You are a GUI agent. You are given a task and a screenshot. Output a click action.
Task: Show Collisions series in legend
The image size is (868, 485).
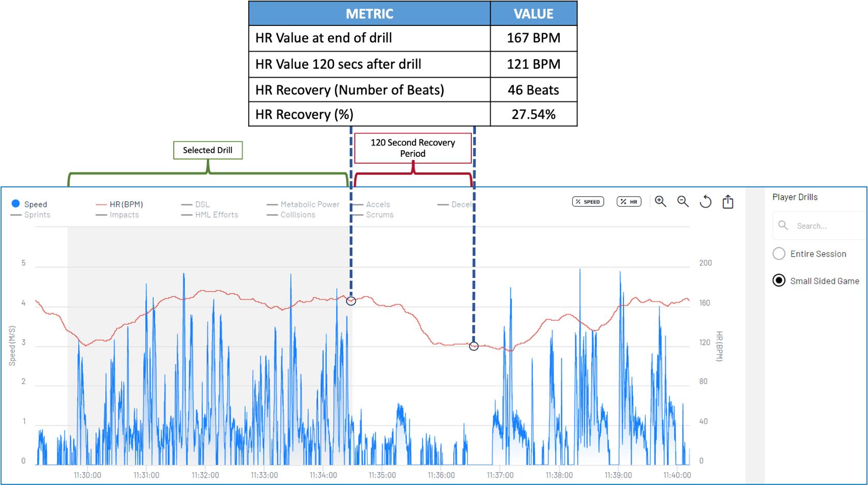[x=291, y=214]
